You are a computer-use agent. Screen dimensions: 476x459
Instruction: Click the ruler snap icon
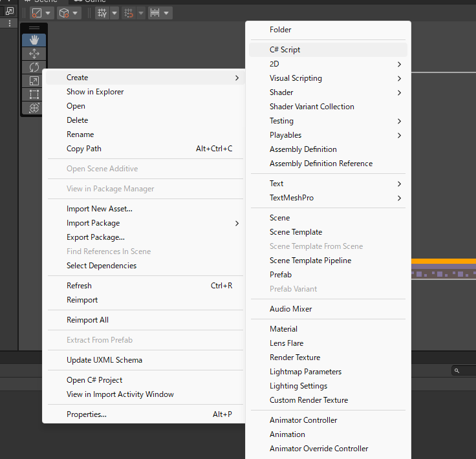[x=155, y=13]
